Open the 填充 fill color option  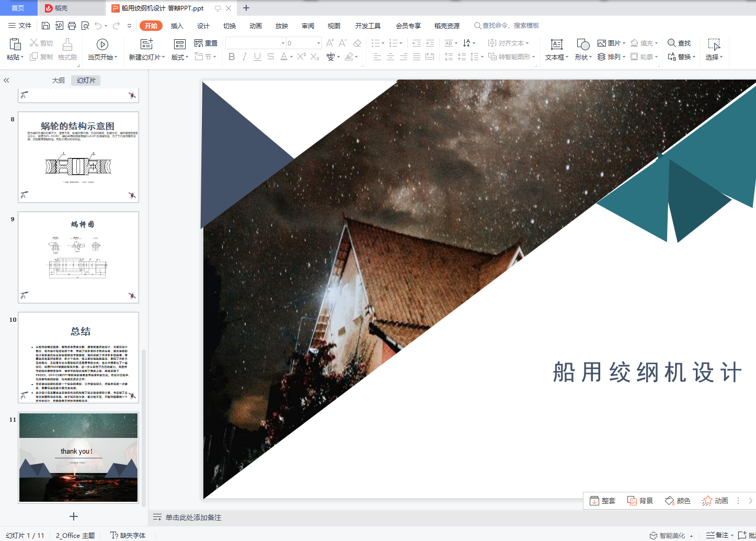pos(644,43)
